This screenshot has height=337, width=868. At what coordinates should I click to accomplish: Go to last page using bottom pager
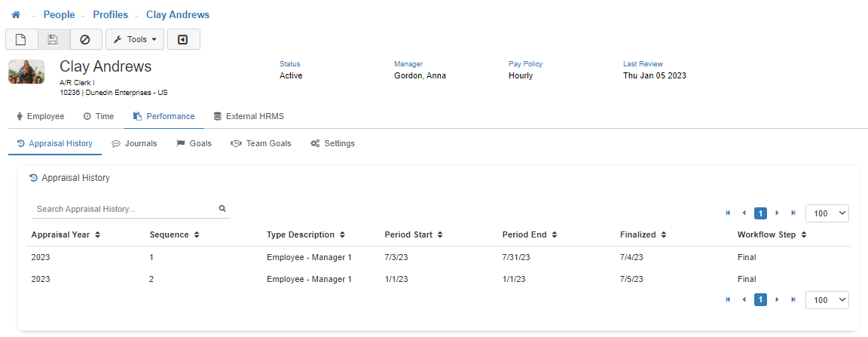point(793,300)
